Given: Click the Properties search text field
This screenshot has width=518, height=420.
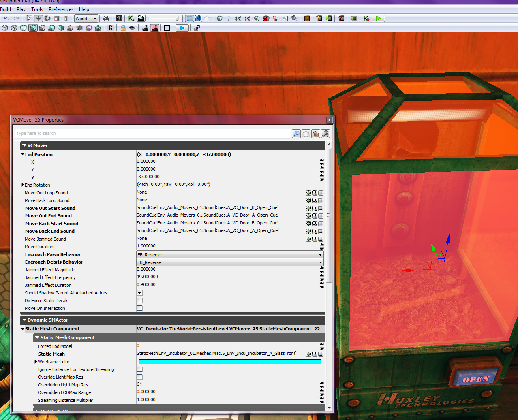Looking at the screenshot, I should (153, 134).
